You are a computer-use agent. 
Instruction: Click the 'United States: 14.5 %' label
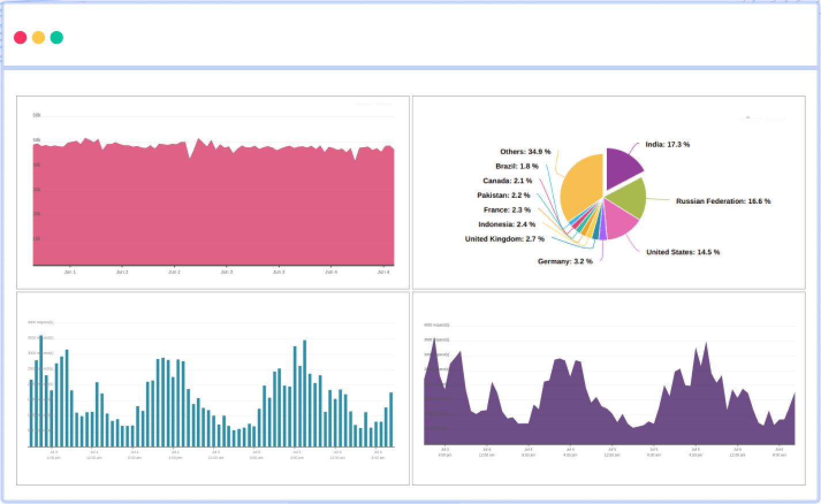[683, 252]
